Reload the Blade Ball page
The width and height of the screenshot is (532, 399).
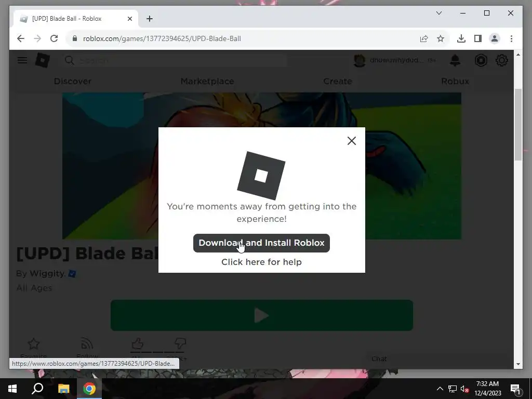pos(54,38)
